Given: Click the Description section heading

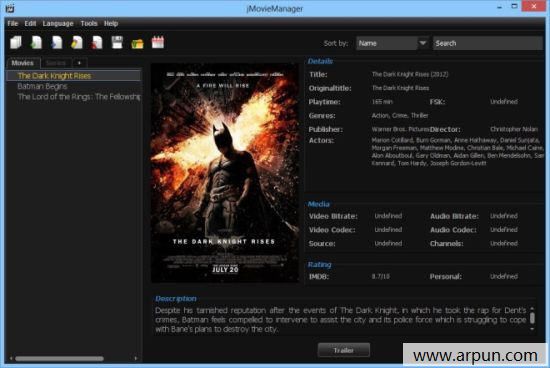Looking at the screenshot, I should [176, 299].
